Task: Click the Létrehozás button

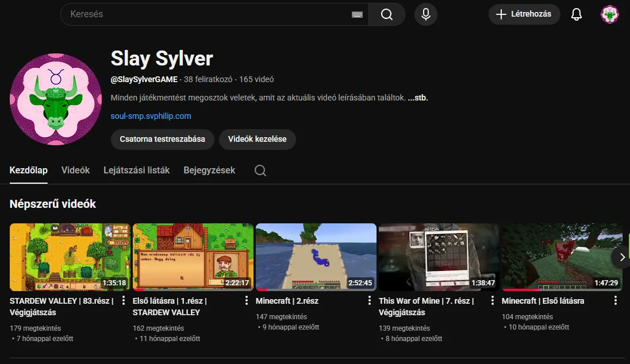Action: pyautogui.click(x=524, y=14)
